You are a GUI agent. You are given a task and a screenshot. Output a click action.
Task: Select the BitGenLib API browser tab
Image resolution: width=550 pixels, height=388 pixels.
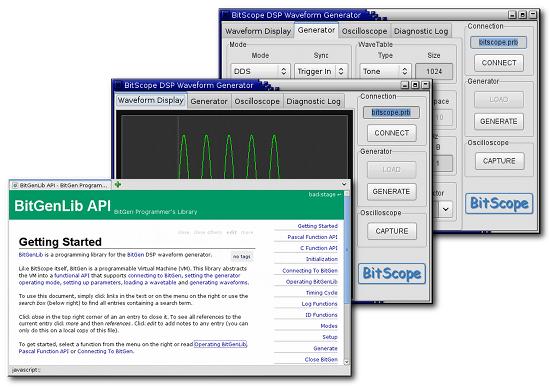point(60,185)
